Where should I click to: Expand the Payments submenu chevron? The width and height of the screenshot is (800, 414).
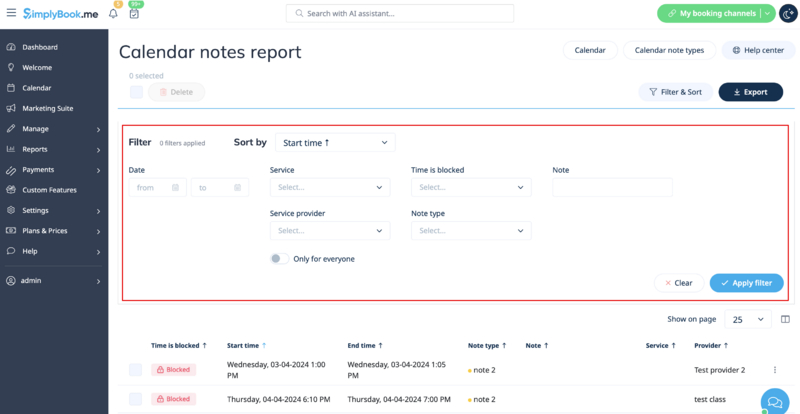point(98,171)
